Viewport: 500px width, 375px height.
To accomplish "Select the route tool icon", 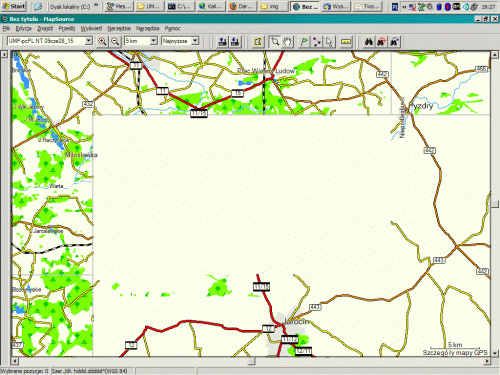I will click(317, 42).
